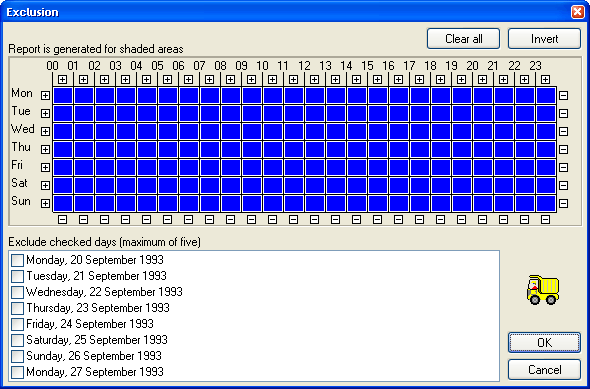Viewport: 590px width, 389px height.
Task: Check Friday, 24 September 1993
Action: point(17,324)
